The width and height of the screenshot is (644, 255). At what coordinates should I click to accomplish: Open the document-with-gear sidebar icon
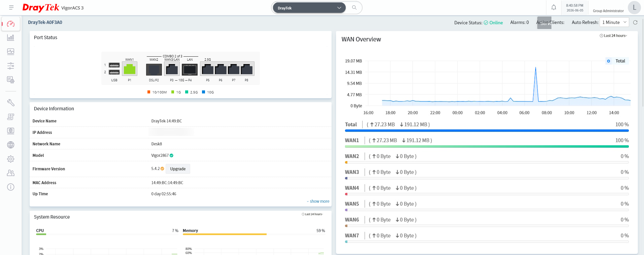click(11, 80)
